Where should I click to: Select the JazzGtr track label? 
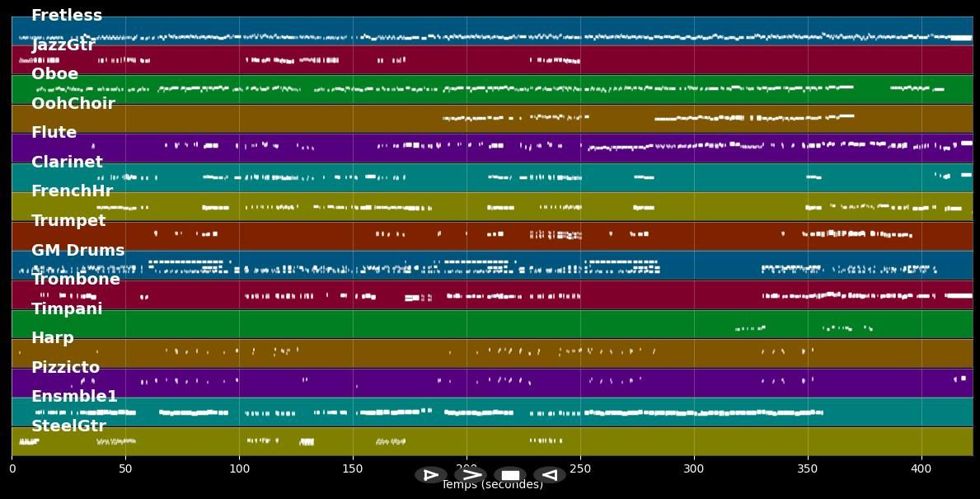(x=63, y=45)
